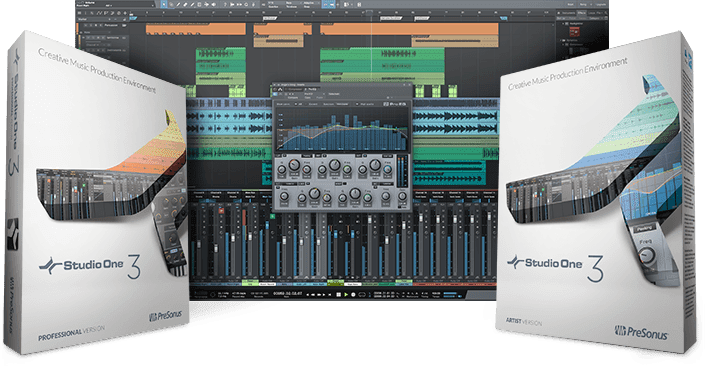
Task: Select the Arrow tool in the toolbar
Action: tap(164, 4)
